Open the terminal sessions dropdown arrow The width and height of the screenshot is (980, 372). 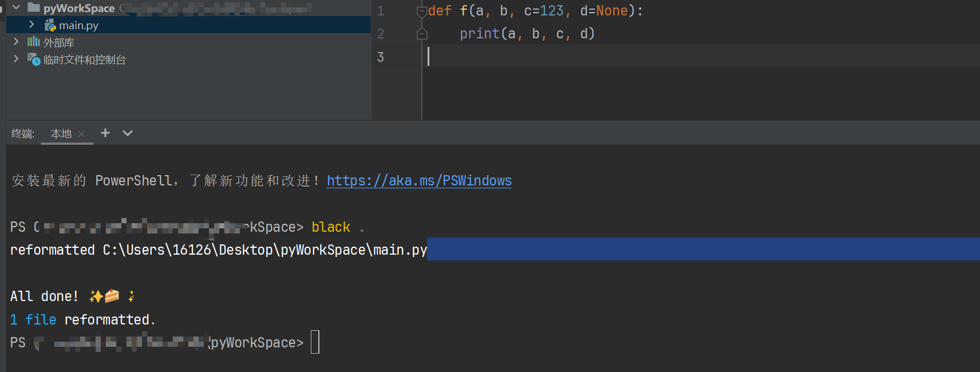click(128, 133)
